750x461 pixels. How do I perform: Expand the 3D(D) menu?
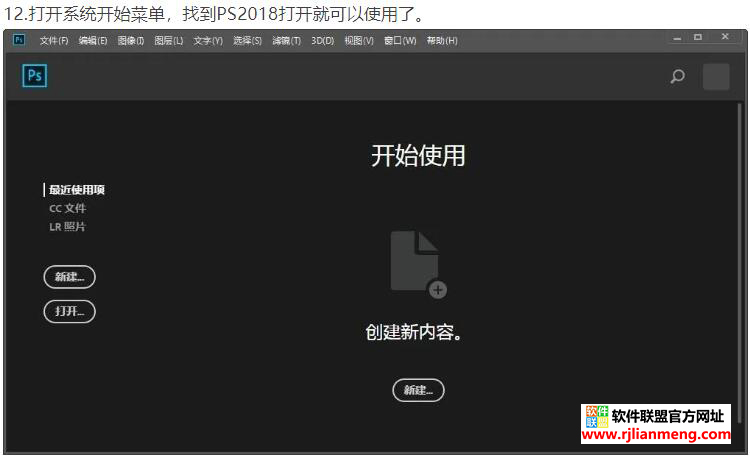[322, 41]
